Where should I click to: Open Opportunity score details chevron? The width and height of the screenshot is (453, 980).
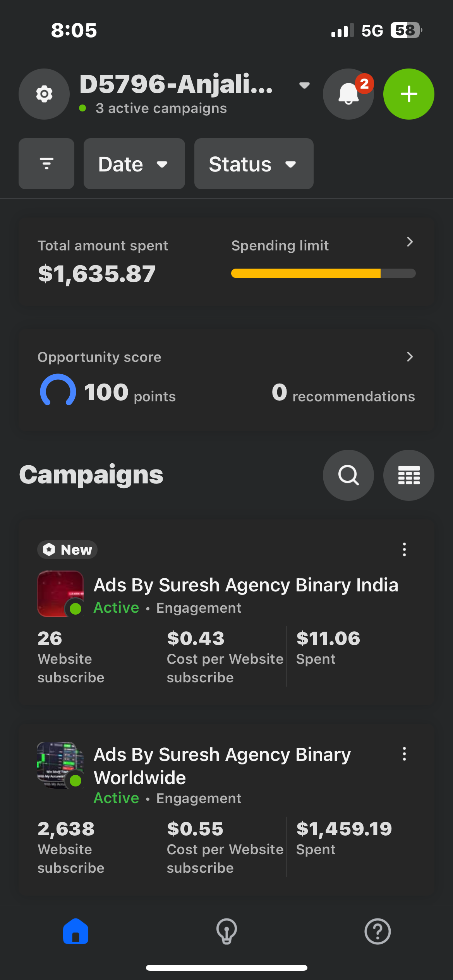coord(410,356)
